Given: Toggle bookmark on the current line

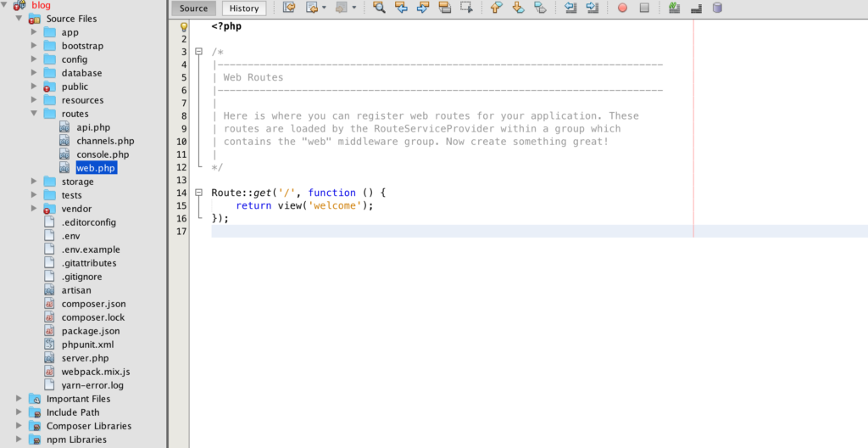Looking at the screenshot, I should pyautogui.click(x=539, y=8).
